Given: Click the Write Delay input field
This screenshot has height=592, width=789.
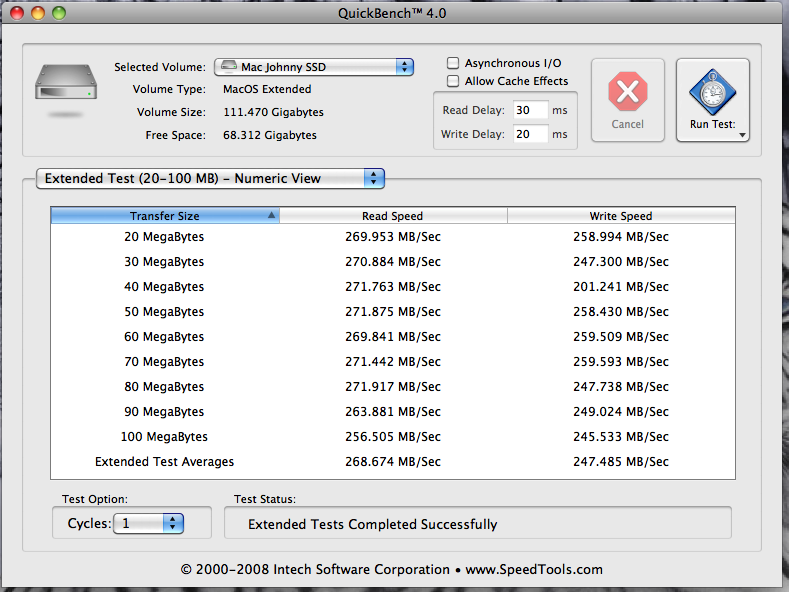Looking at the screenshot, I should pos(530,134).
